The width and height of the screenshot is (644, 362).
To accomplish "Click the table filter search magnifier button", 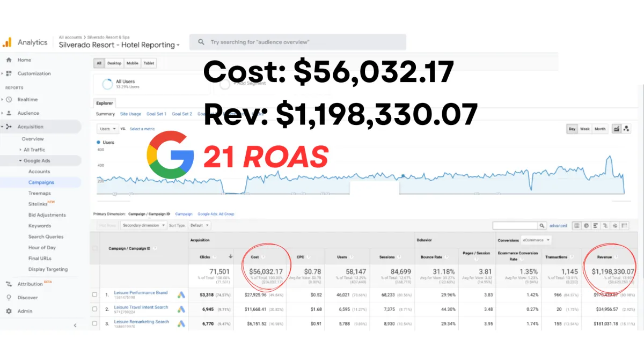I will pos(543,226).
